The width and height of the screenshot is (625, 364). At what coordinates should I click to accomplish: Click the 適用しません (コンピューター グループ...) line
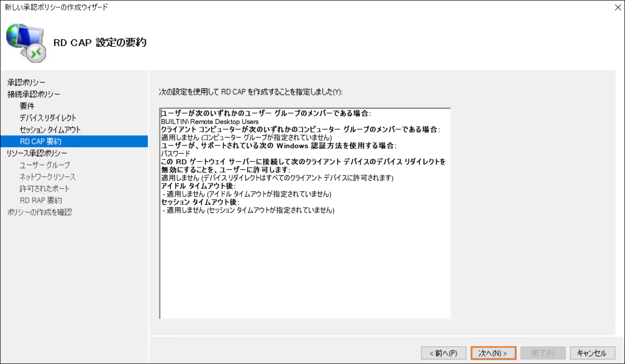(x=246, y=138)
